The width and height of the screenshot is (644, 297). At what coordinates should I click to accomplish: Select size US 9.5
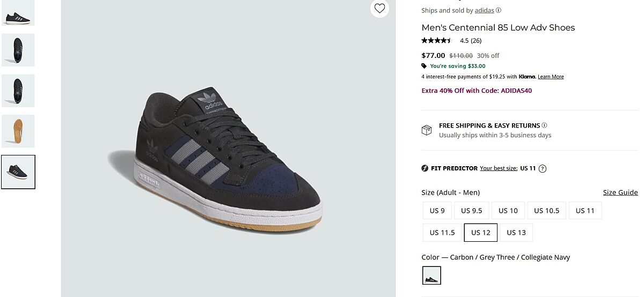[471, 211]
